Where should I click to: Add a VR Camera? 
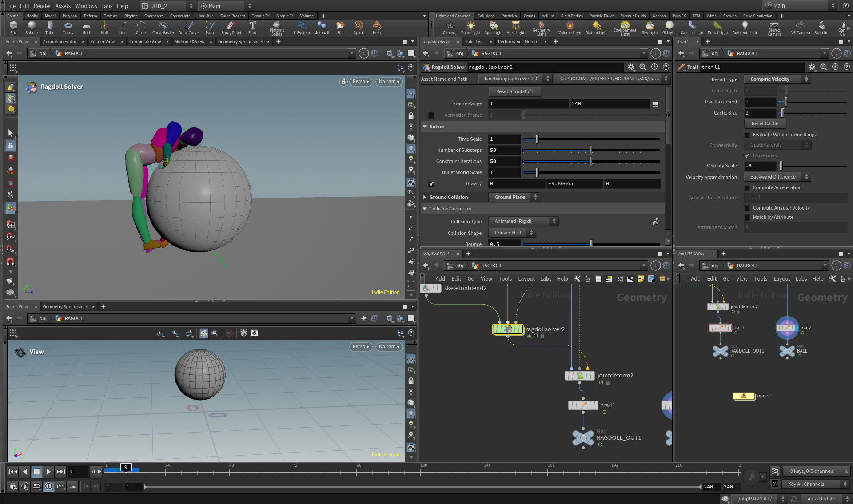tap(801, 28)
